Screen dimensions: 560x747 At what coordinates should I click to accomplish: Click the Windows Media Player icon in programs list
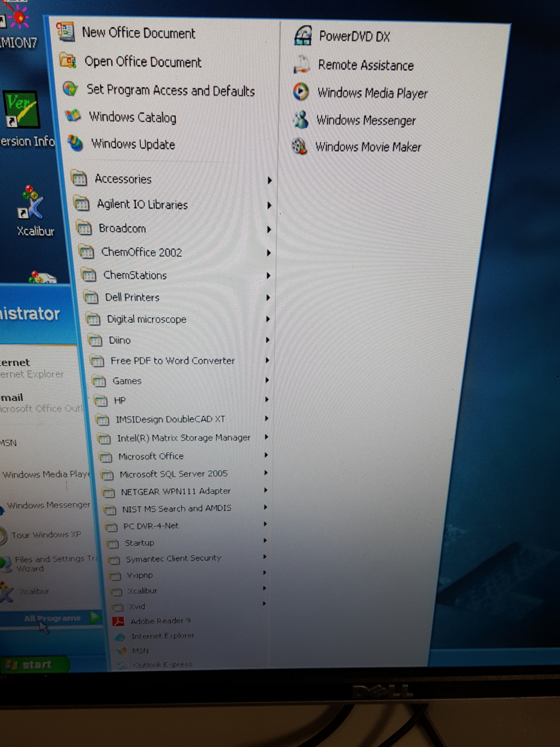[x=301, y=92]
